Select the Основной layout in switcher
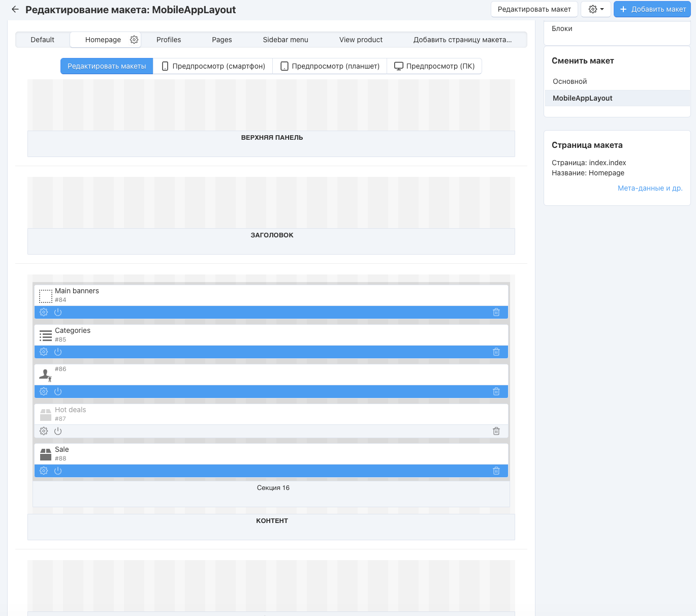Image resolution: width=696 pixels, height=616 pixels. click(570, 81)
